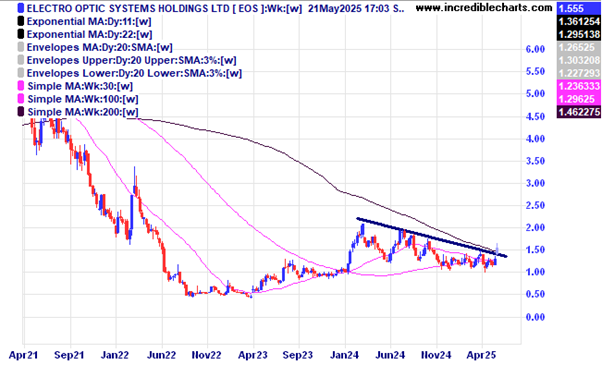The width and height of the screenshot is (602, 365).
Task: Click the 1.227293 envelope lower value box
Action: click(x=579, y=73)
